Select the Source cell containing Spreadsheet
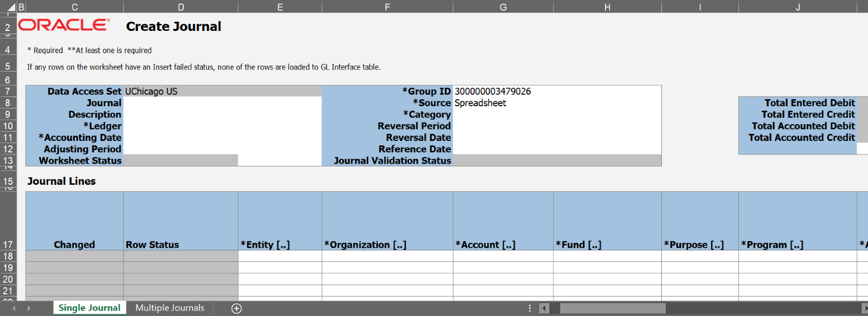 [557, 103]
